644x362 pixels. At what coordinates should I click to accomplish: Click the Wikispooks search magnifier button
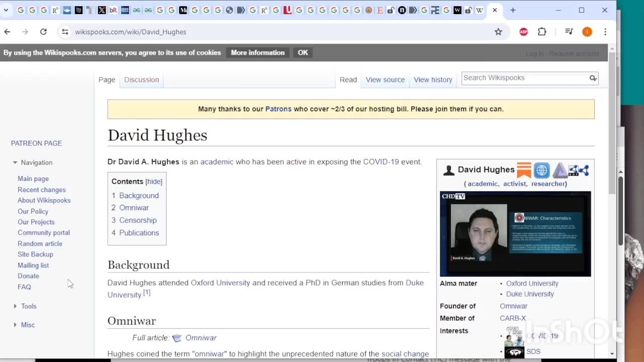(x=593, y=78)
